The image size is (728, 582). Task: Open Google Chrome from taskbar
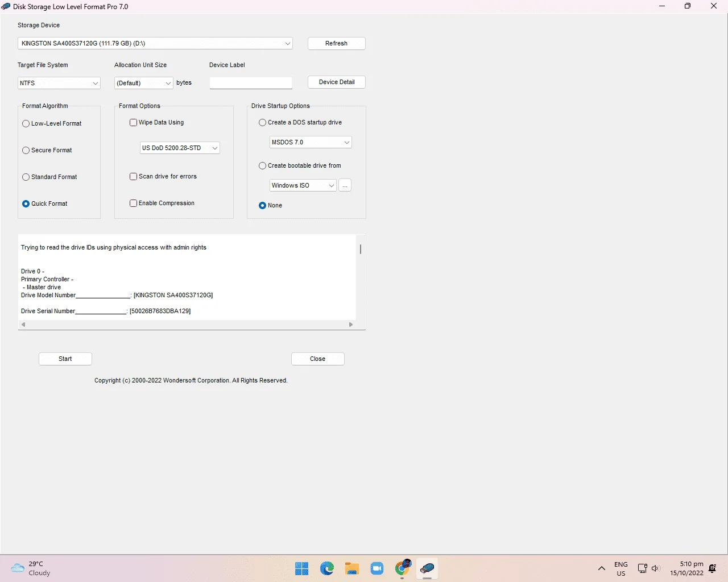pyautogui.click(x=403, y=568)
